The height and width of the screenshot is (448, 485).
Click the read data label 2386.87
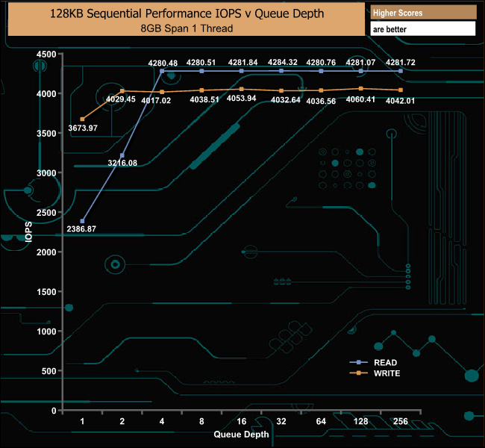click(81, 228)
